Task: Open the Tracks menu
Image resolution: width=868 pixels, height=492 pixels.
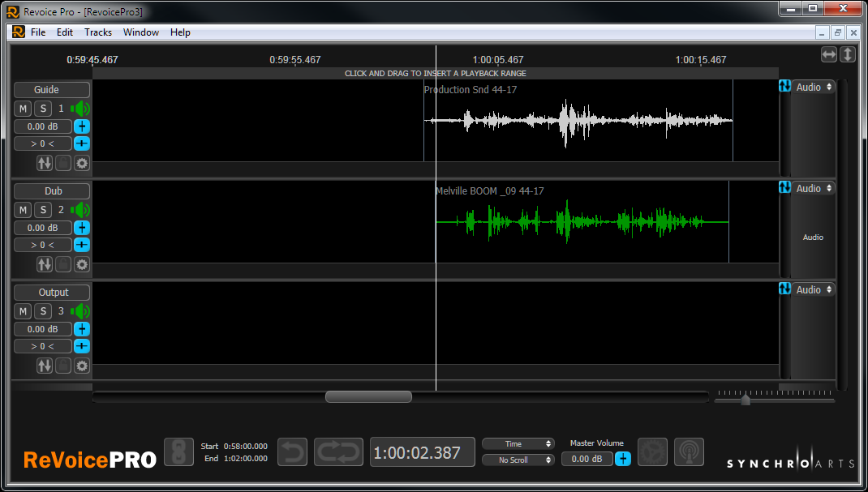Action: pos(98,32)
